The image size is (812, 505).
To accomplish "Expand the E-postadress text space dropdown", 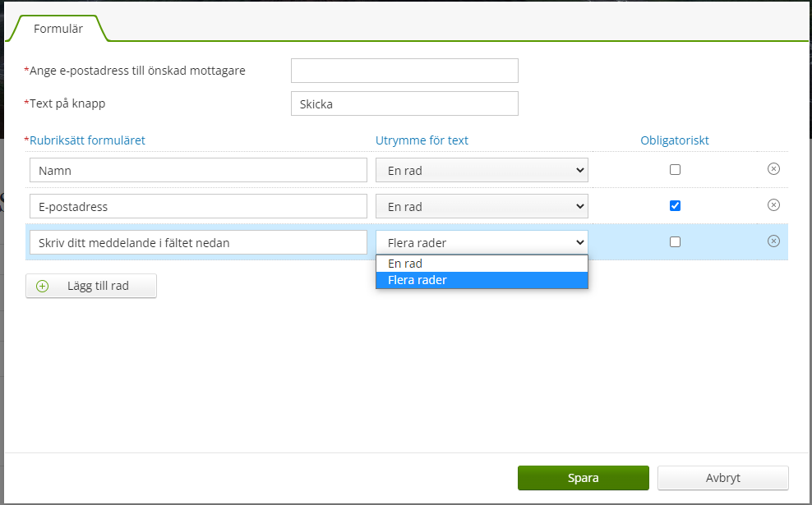I will [482, 206].
